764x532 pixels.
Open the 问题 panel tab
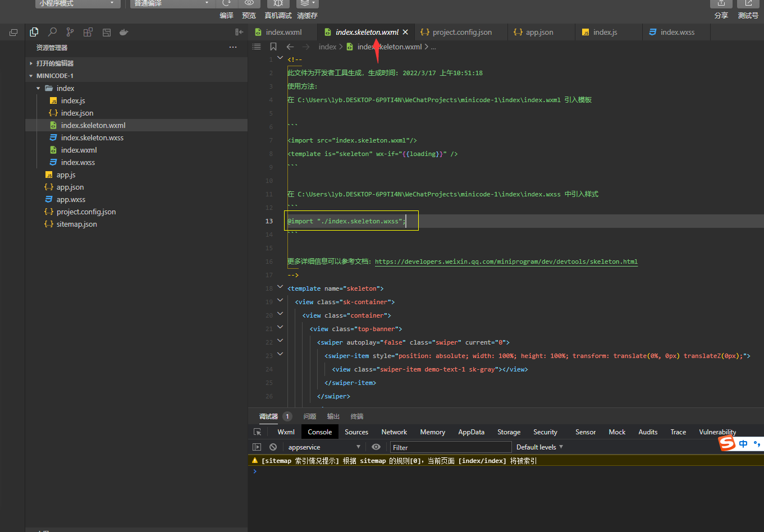310,416
